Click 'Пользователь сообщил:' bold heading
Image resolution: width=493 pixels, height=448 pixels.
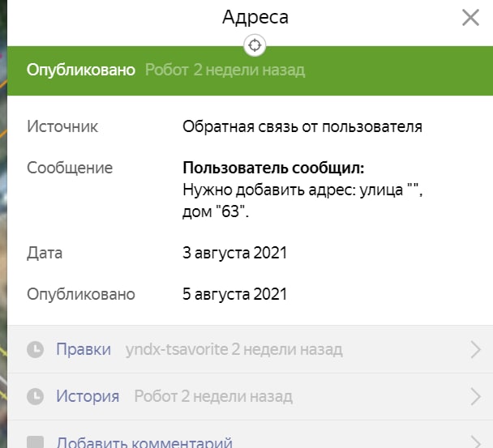(x=273, y=168)
